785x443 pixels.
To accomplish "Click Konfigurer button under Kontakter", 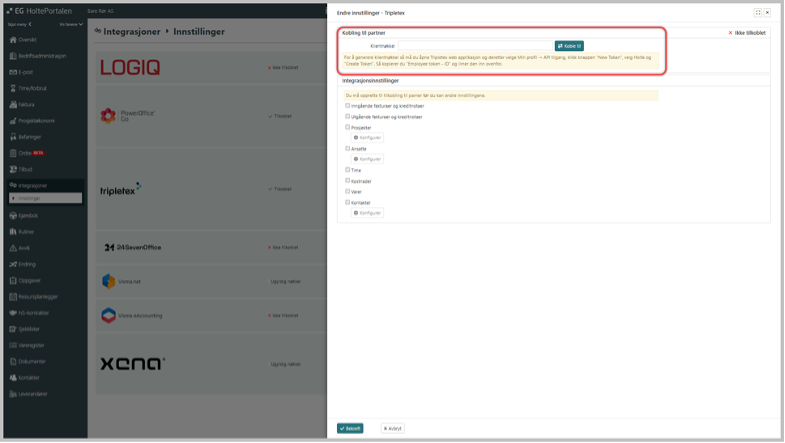I will 367,213.
